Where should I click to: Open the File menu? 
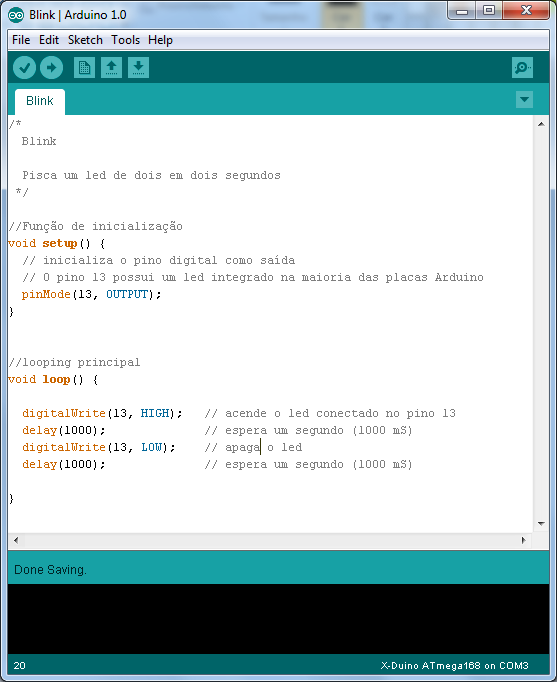pos(21,40)
